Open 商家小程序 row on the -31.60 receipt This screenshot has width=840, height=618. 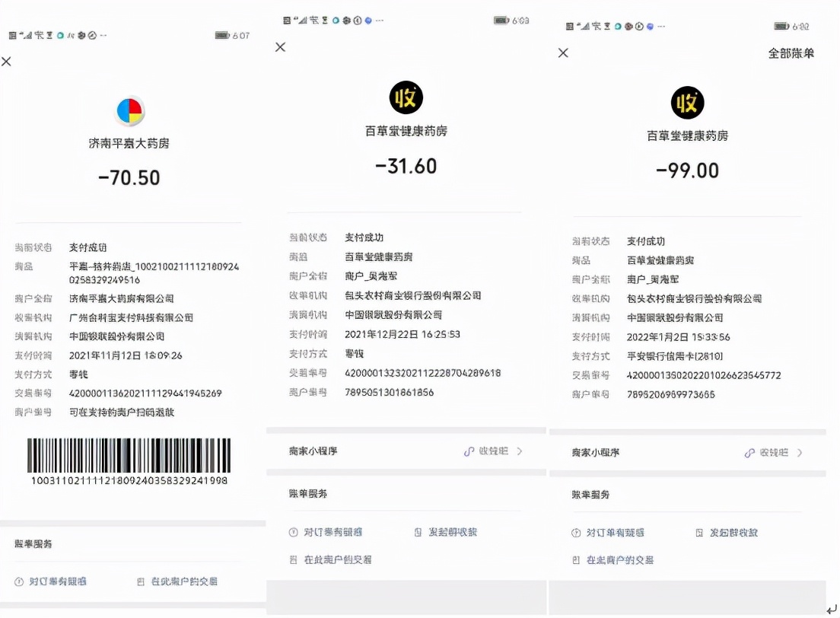coord(406,451)
